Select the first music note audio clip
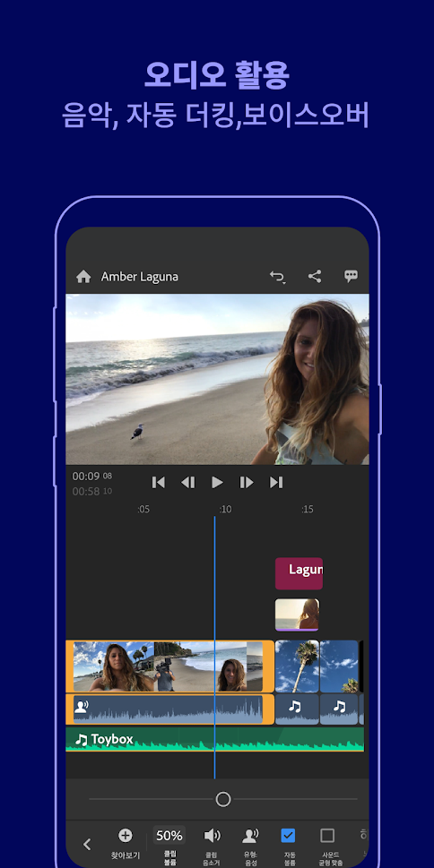 click(297, 709)
